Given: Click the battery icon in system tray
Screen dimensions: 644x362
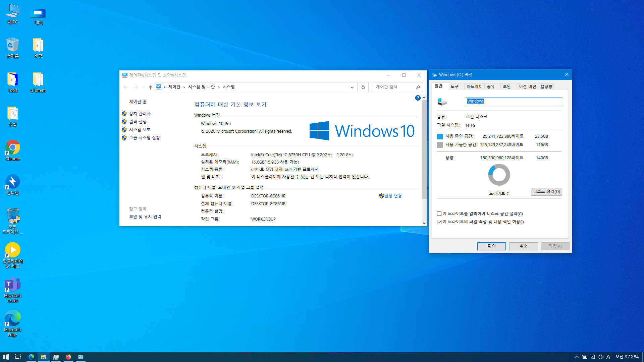Looking at the screenshot, I should coord(585,357).
